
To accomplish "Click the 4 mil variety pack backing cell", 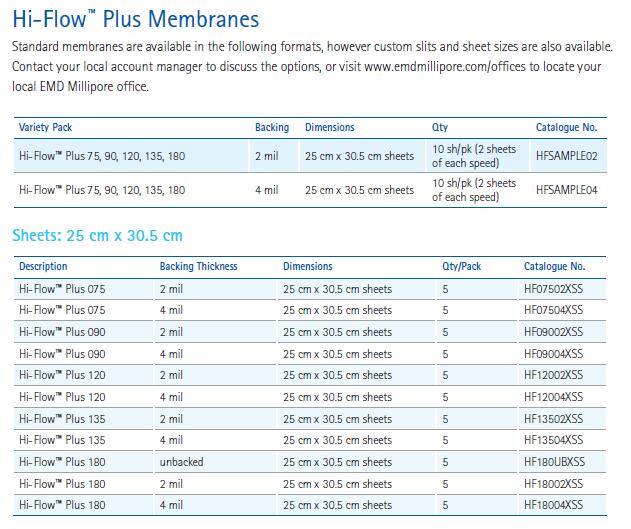I will [267, 190].
